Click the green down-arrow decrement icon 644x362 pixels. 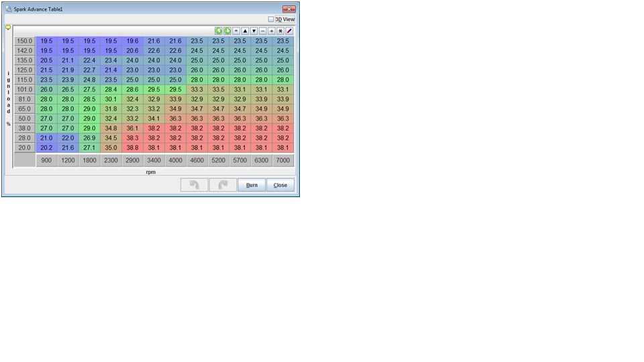coord(227,31)
